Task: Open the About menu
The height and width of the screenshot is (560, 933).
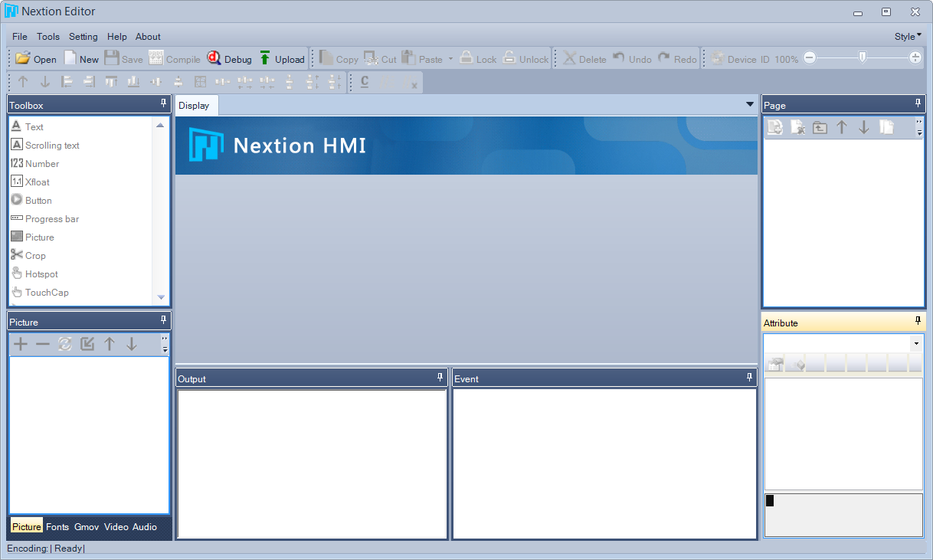Action: point(148,37)
